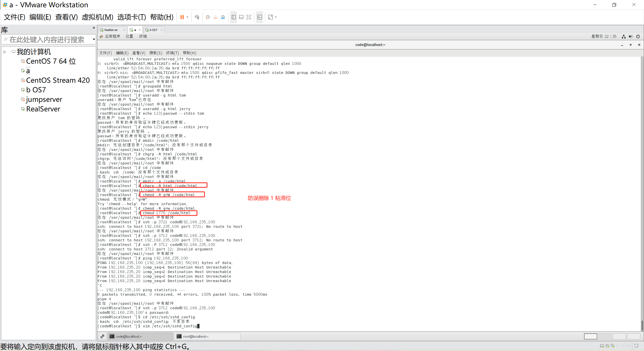Click the guest volume speaker icon

point(631,36)
